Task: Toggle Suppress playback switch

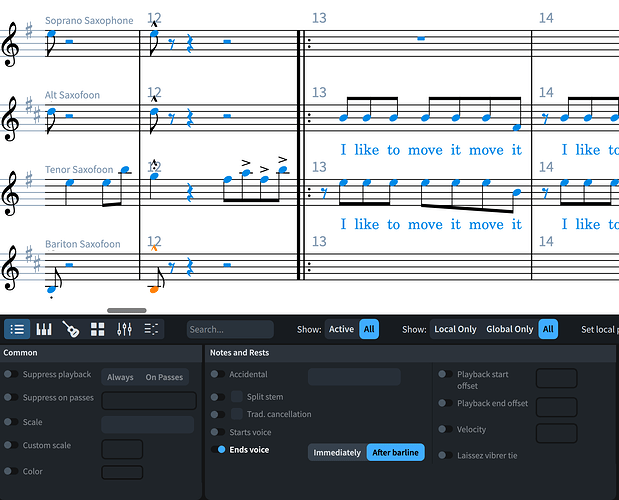Action: click(x=11, y=374)
